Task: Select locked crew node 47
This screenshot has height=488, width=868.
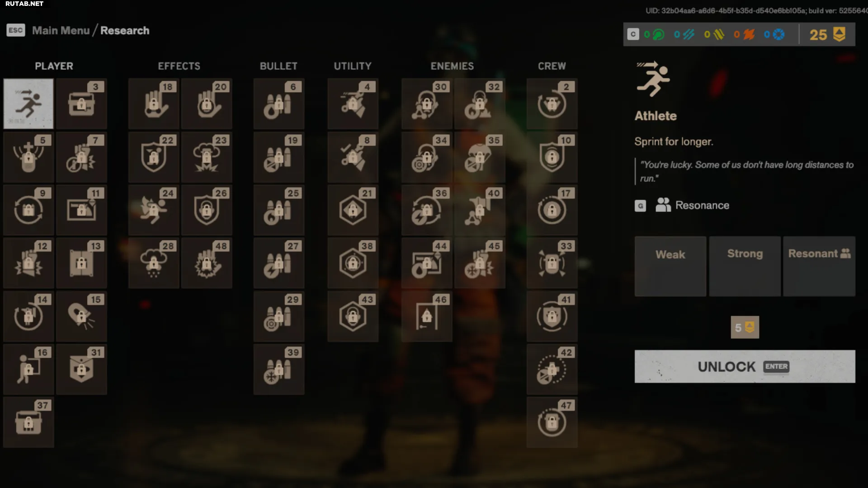Action: [552, 422]
